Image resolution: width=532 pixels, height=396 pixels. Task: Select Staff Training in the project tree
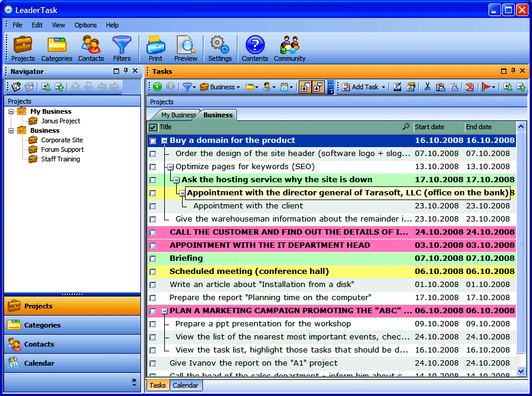pos(61,159)
